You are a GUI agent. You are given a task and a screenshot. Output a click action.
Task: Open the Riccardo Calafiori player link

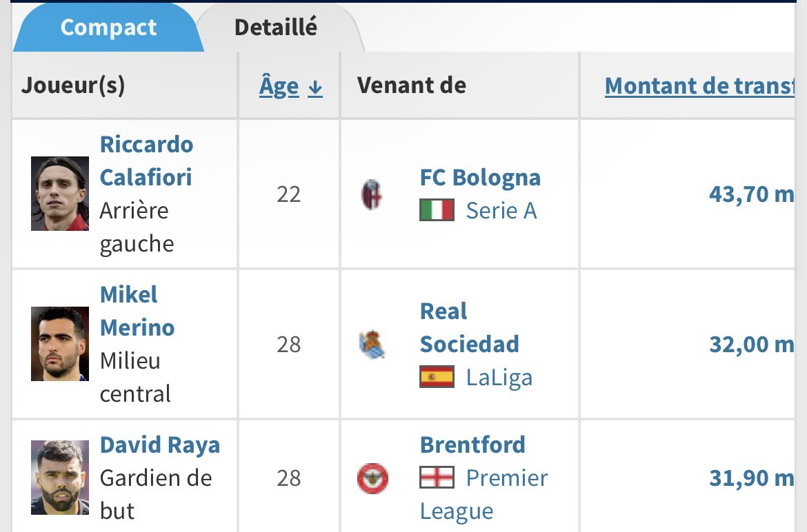(x=147, y=161)
